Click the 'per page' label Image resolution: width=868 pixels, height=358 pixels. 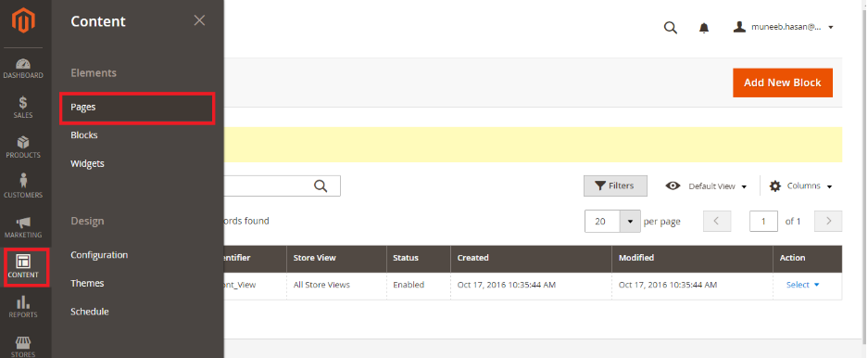click(662, 222)
